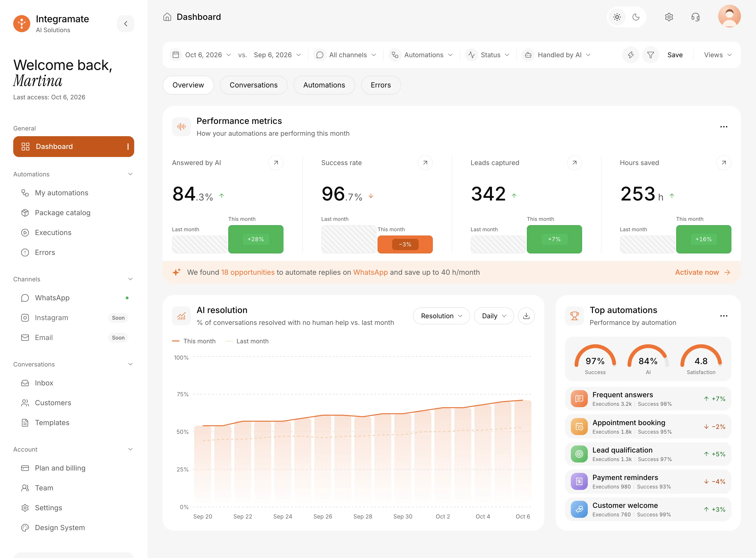Open settings gear in top bar
The height and width of the screenshot is (558, 756).
[669, 17]
